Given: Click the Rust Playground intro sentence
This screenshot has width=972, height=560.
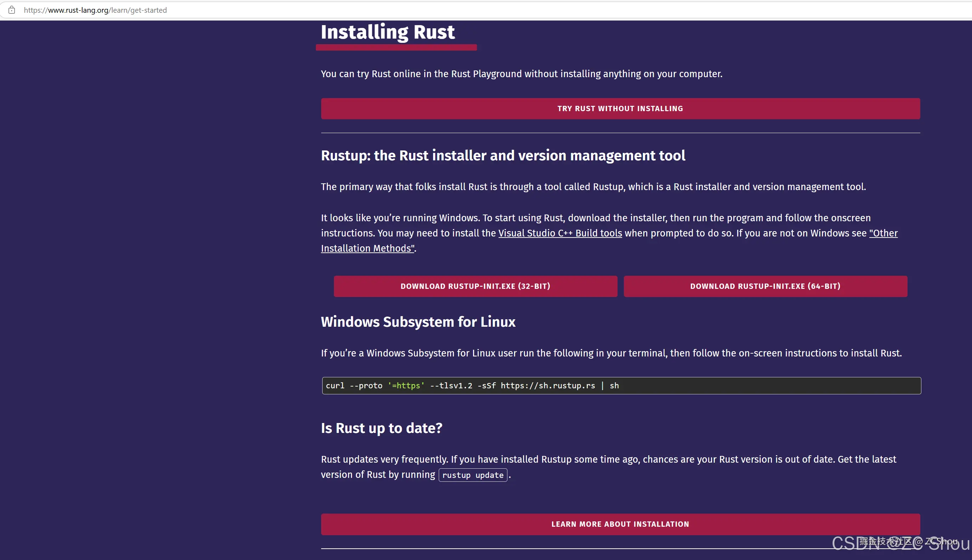Looking at the screenshot, I should pos(521,74).
